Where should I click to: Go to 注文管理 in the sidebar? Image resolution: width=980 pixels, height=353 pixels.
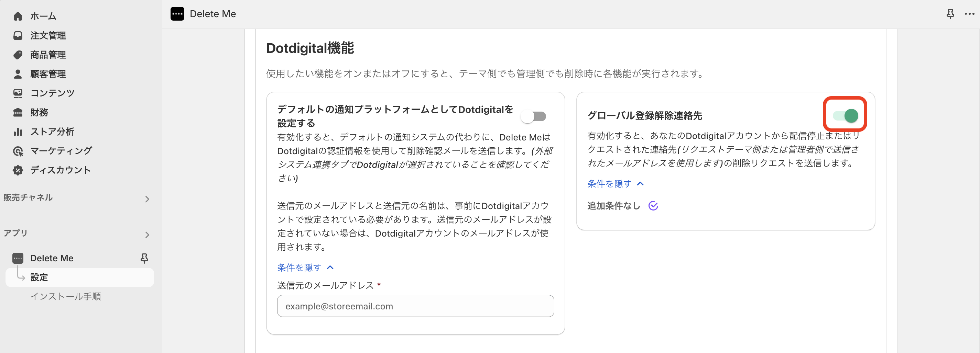(x=48, y=36)
